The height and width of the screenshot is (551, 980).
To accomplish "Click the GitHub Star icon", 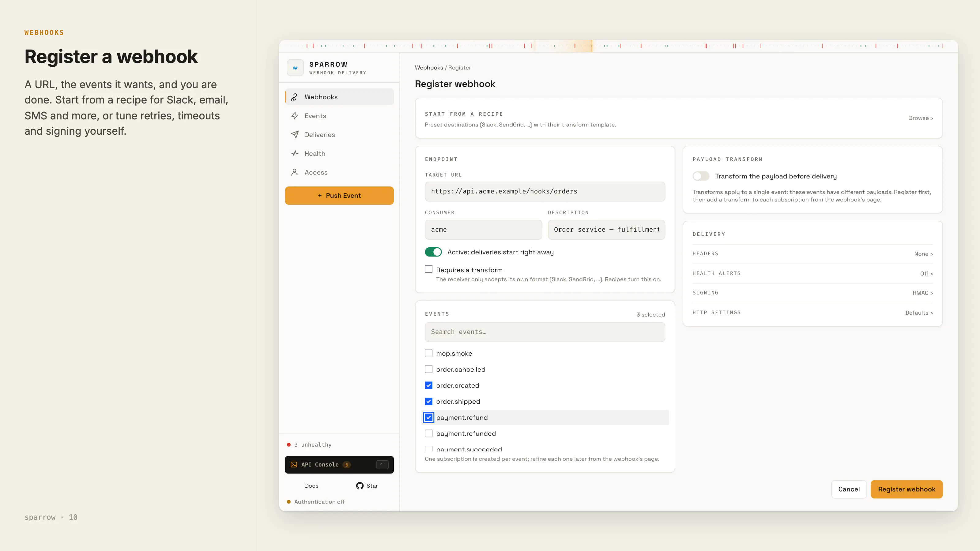I will (360, 485).
